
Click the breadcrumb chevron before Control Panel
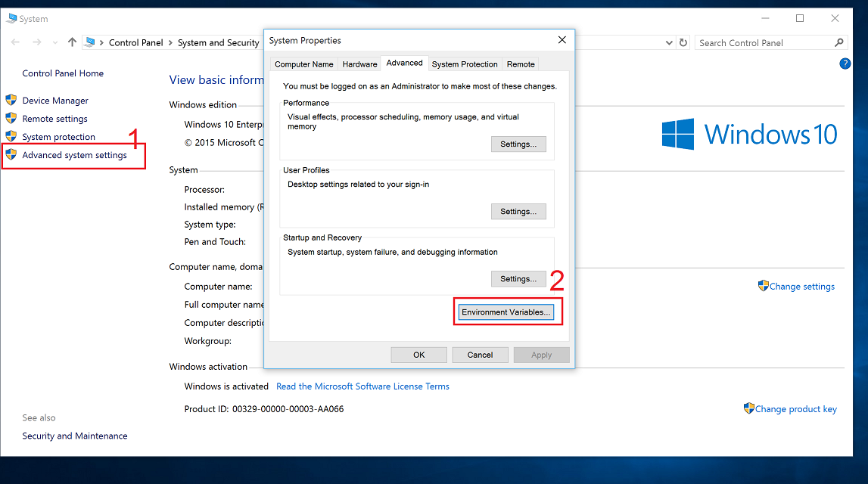coord(102,42)
